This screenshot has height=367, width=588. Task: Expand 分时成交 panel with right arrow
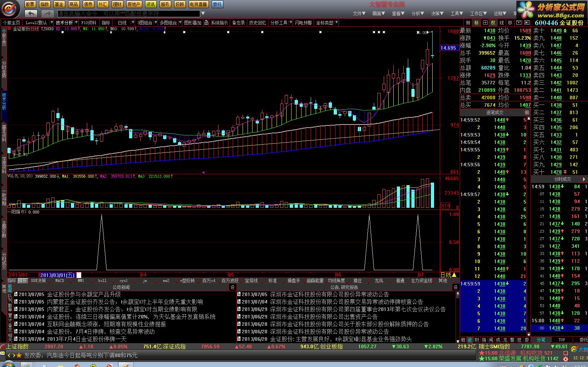584,179
